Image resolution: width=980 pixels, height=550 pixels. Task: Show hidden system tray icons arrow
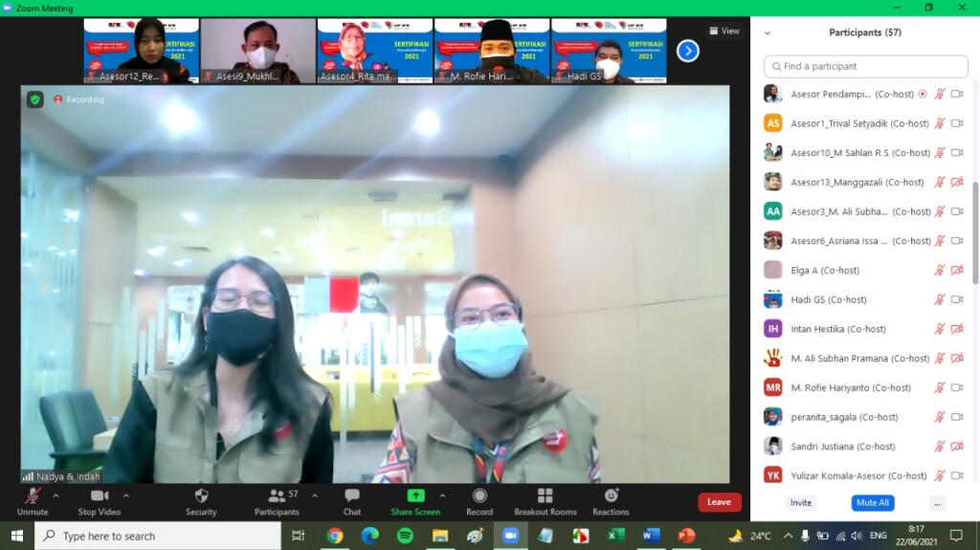[789, 536]
